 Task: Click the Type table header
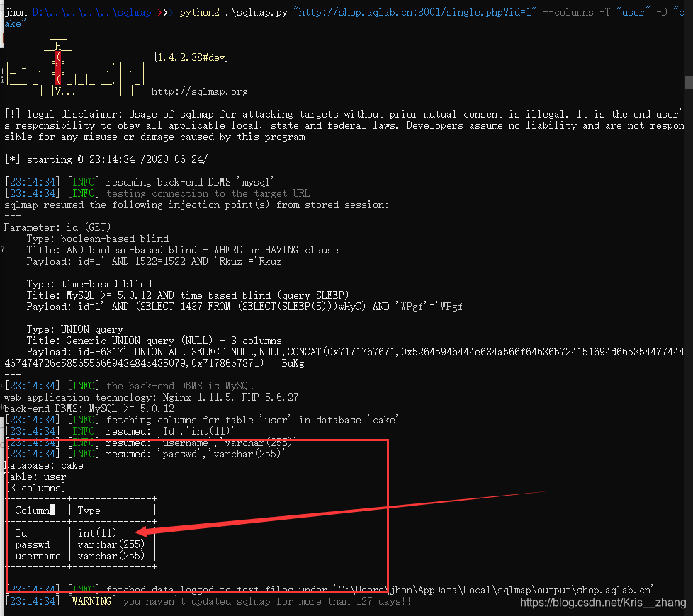[89, 511]
